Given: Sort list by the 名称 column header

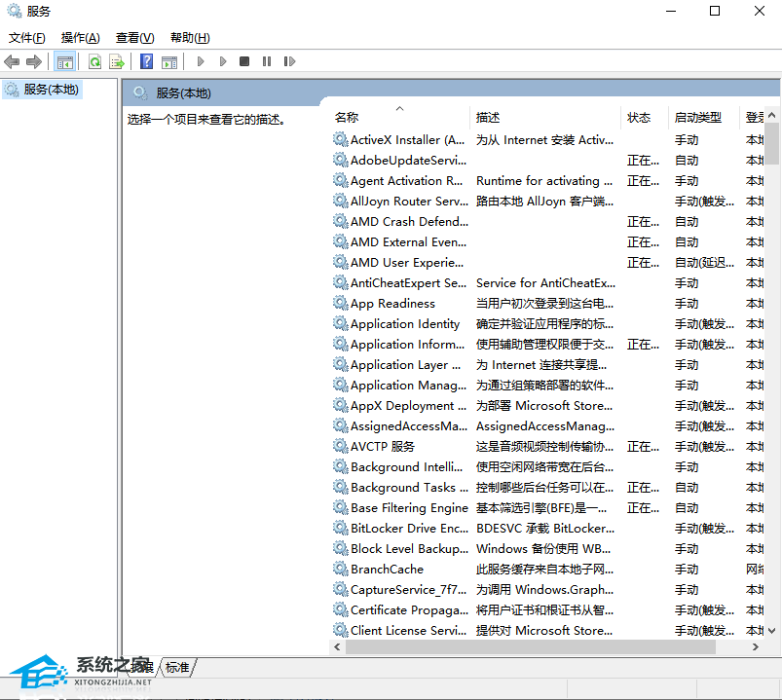Looking at the screenshot, I should (347, 118).
